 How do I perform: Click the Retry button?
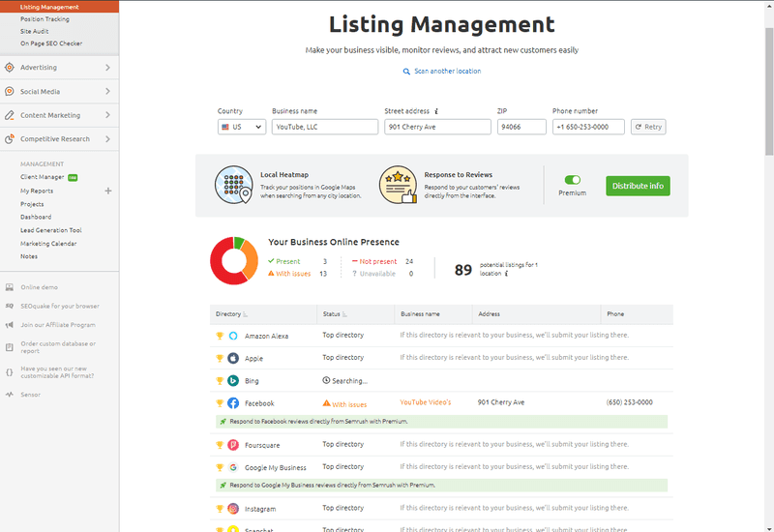click(x=648, y=127)
